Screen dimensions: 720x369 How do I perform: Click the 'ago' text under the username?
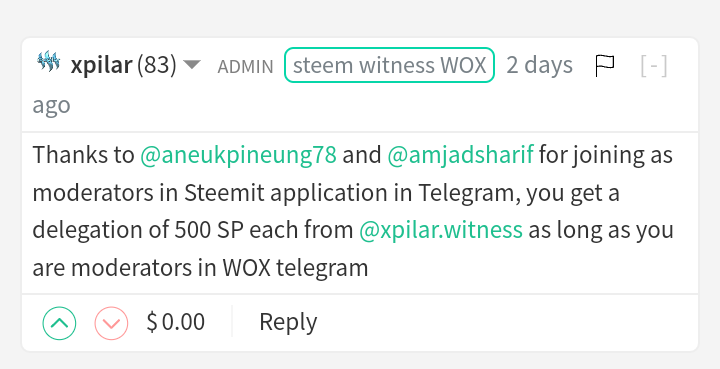coord(51,106)
